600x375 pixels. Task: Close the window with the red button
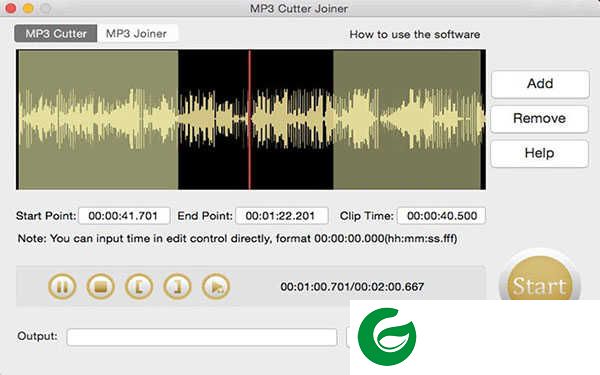coord(11,8)
